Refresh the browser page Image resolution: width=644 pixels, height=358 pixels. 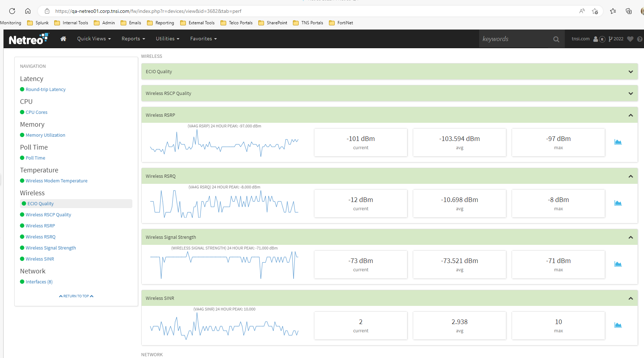pyautogui.click(x=12, y=11)
